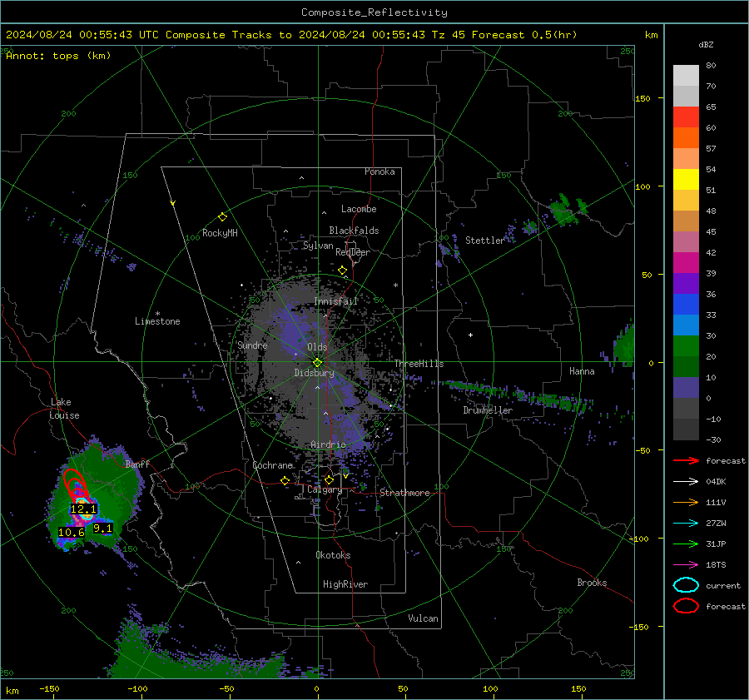Screen dimensions: 749x700
Task: Click the red forecast arrow in the legend
Action: (686, 460)
